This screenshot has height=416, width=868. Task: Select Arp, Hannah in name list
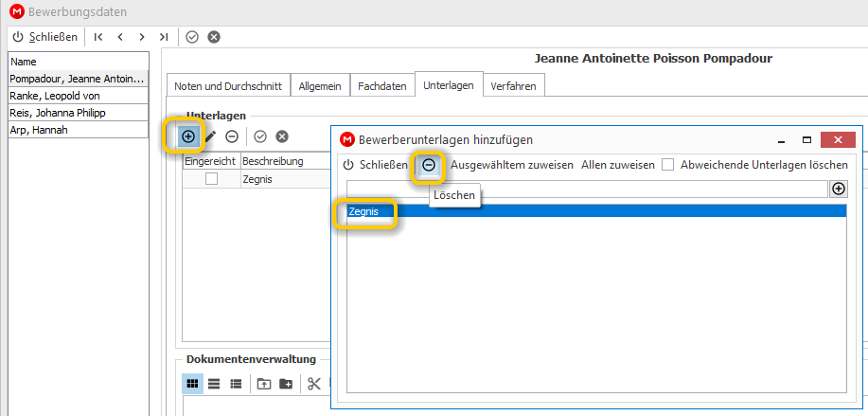pos(79,130)
